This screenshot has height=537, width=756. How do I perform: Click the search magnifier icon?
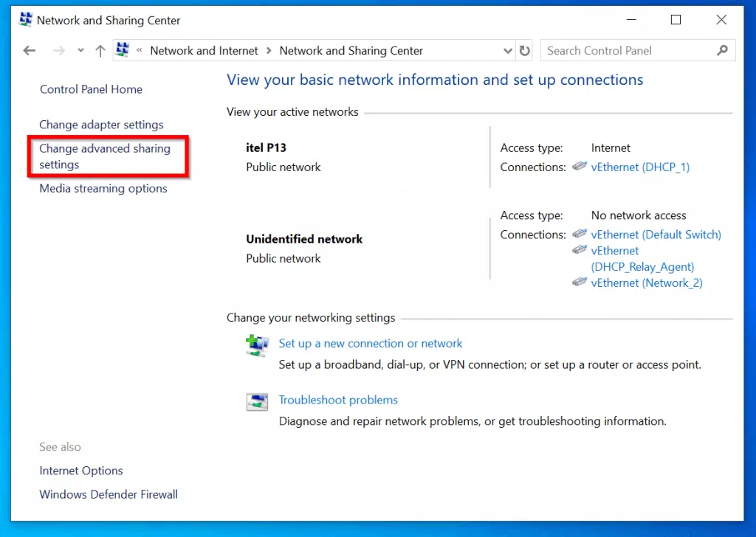coord(723,50)
